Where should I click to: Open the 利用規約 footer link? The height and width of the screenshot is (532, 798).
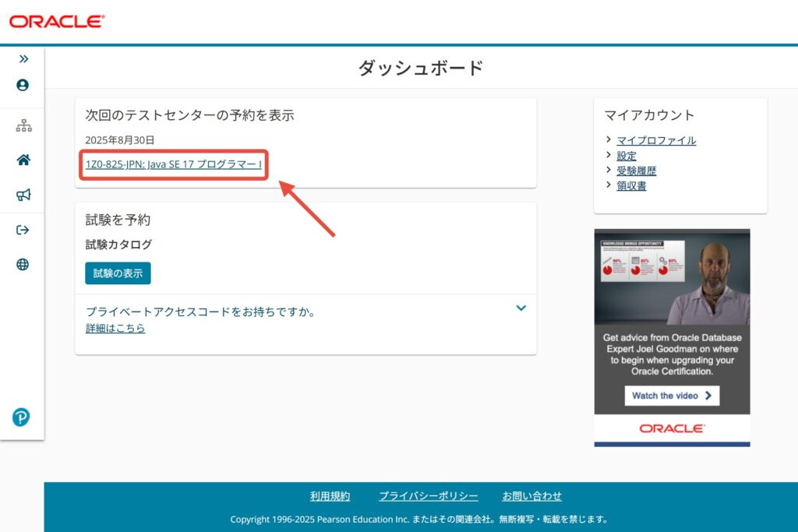[330, 496]
